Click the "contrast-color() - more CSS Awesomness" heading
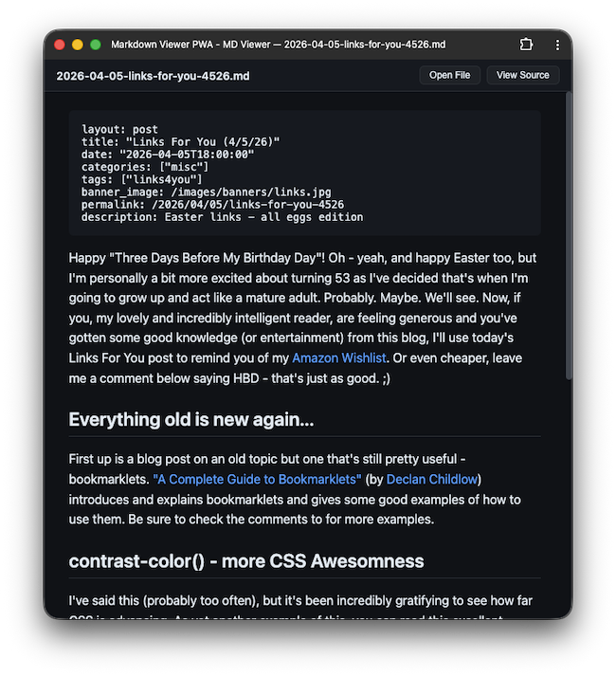Image resolution: width=616 pixels, height=677 pixels. click(x=245, y=560)
